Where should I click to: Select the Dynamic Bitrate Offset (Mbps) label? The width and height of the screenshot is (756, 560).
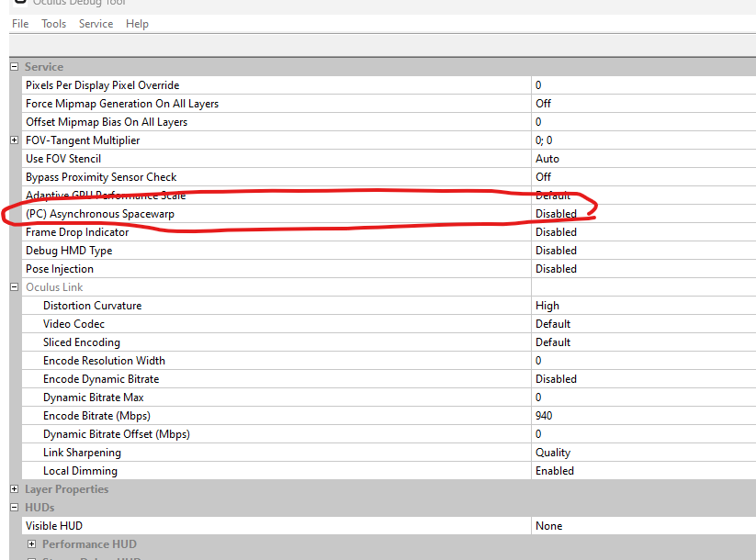pos(117,434)
